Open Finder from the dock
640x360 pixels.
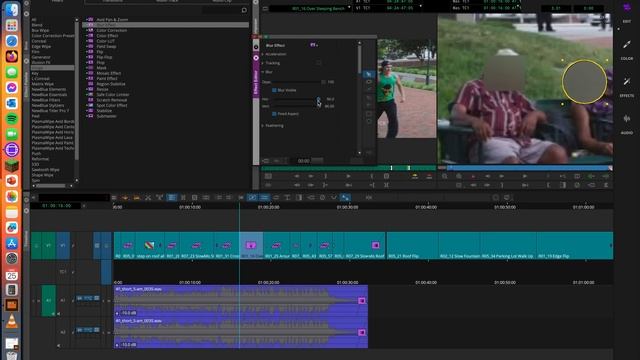12,10
